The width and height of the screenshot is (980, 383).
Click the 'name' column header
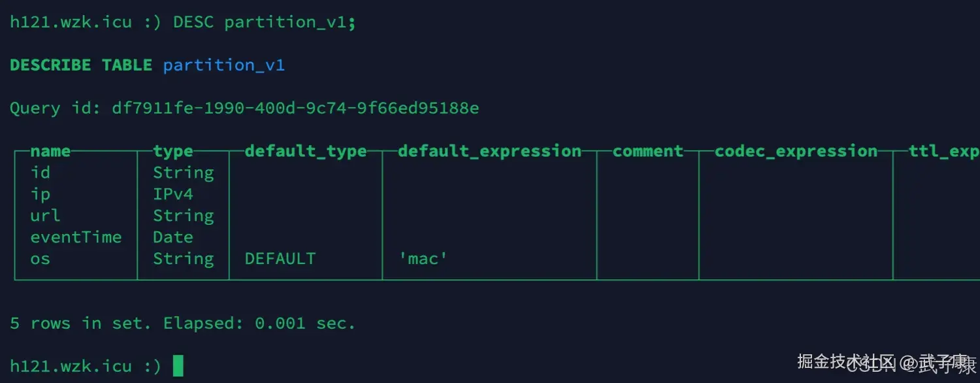(50, 151)
